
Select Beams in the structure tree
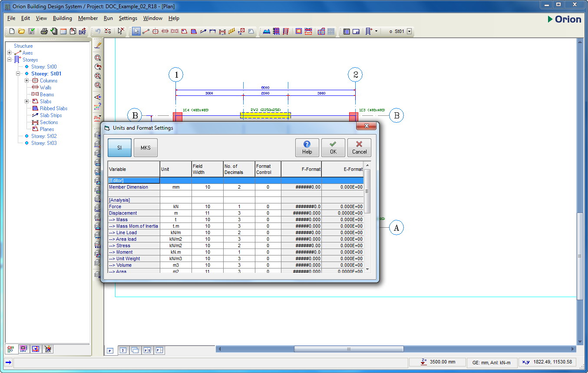[47, 95]
